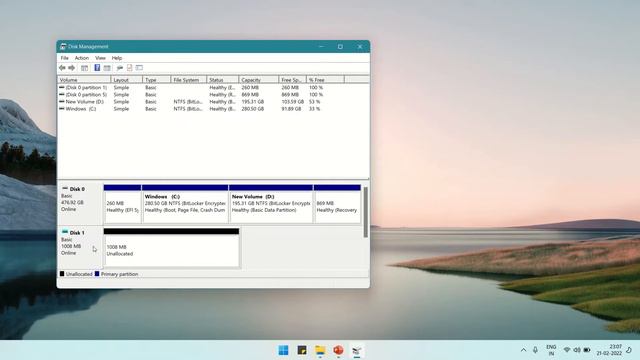This screenshot has width=640, height=360.
Task: Click the Wi-Fi network tray icon
Action: pyautogui.click(x=567, y=350)
